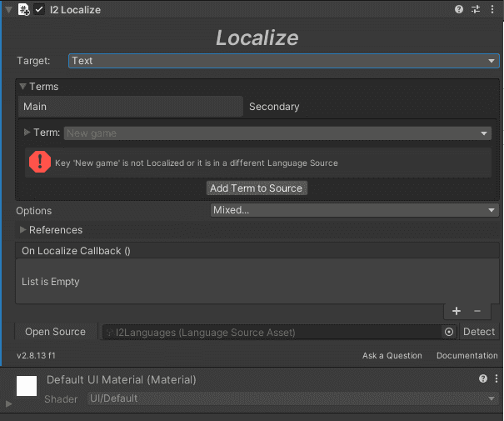Screen dimensions: 504x421
Task: Click the white material color preview
Action: (27, 386)
